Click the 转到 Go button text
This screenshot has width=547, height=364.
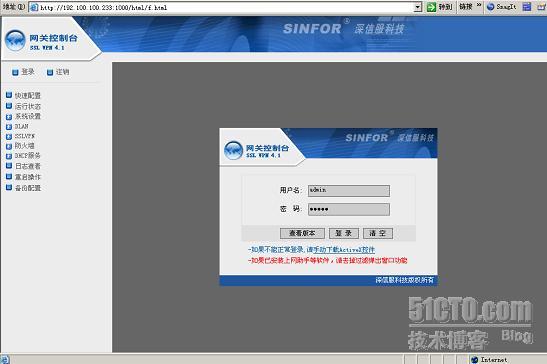pyautogui.click(x=445, y=7)
